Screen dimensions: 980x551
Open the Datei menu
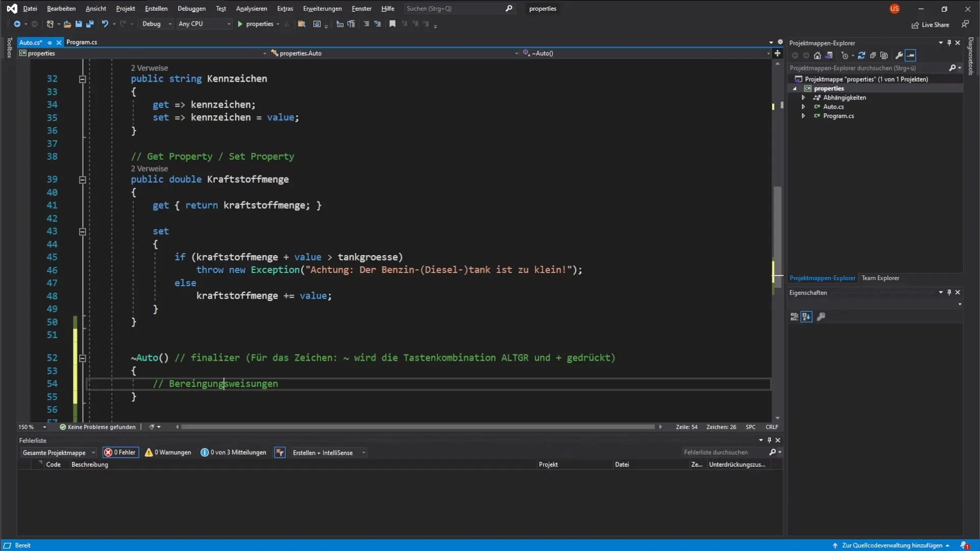pos(30,9)
